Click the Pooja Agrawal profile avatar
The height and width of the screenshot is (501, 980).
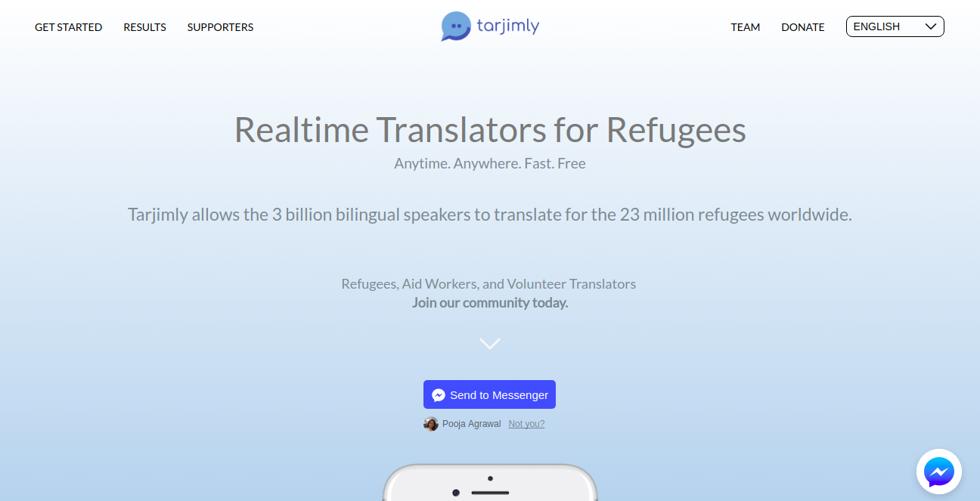pyautogui.click(x=431, y=424)
